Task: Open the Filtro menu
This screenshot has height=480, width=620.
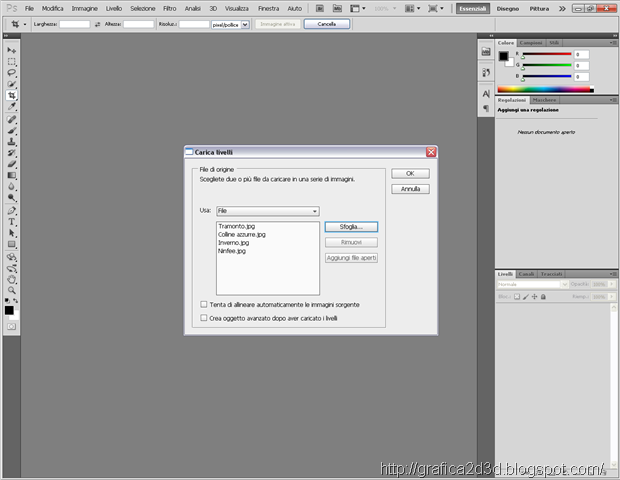Action: [169, 8]
